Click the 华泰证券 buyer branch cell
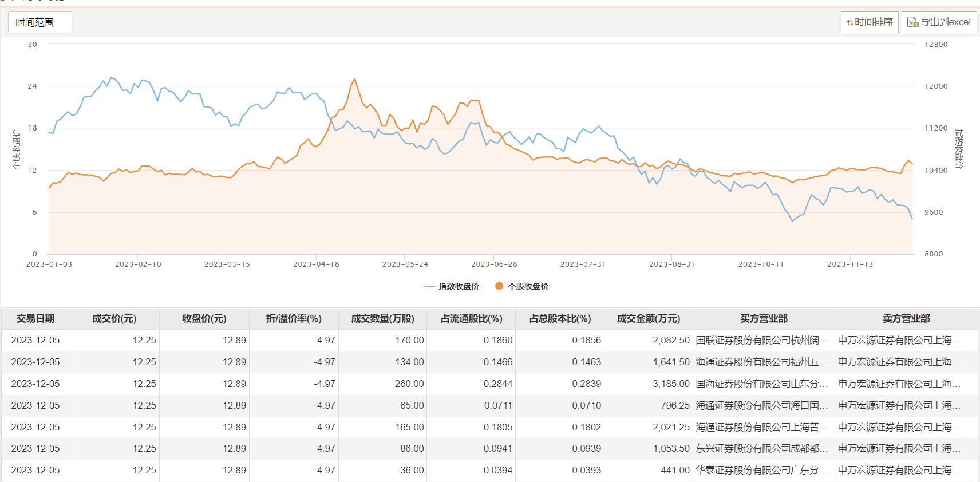The height and width of the screenshot is (482, 980). 762,470
